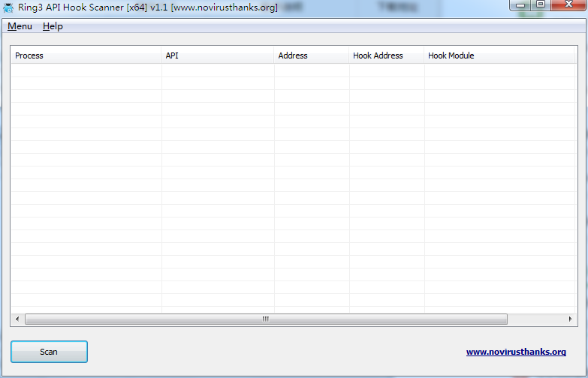
Task: Click the horizontal scrollbar left arrow
Action: [17, 319]
